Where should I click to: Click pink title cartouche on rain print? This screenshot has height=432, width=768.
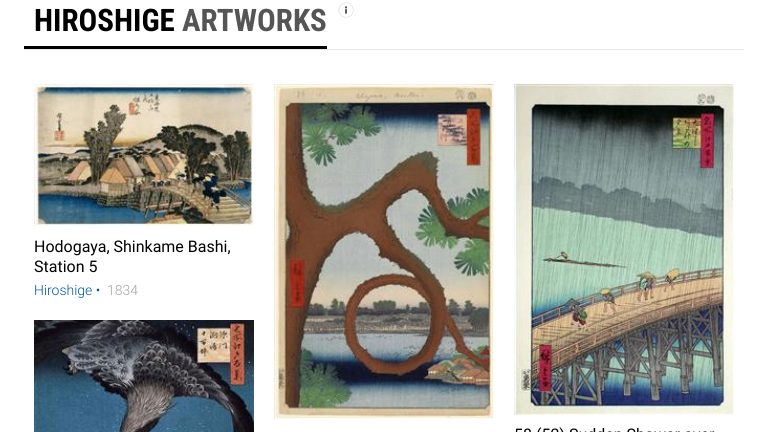tap(707, 141)
